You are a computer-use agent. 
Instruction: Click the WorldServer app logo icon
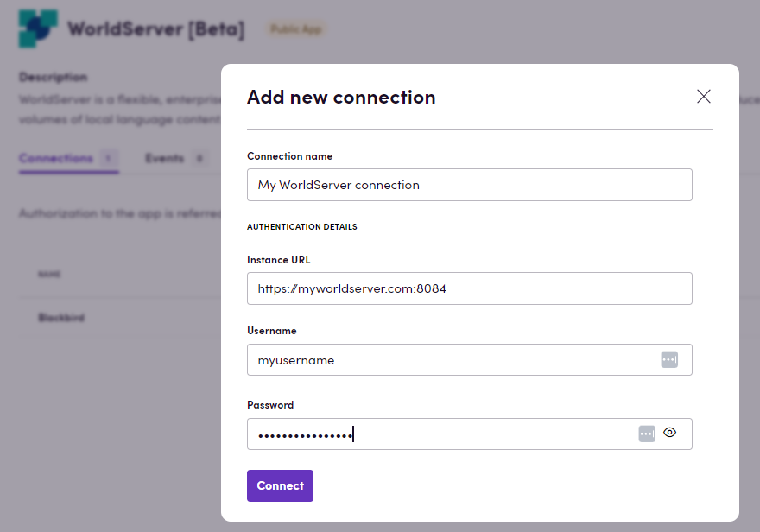[38, 28]
